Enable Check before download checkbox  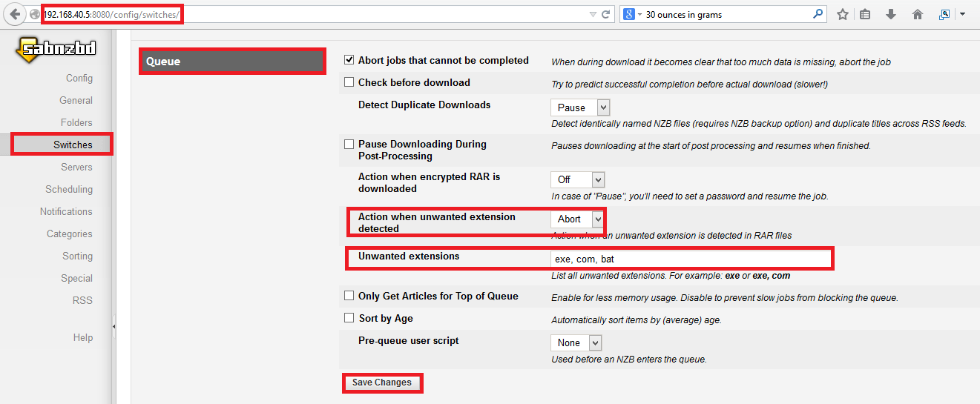(x=349, y=82)
